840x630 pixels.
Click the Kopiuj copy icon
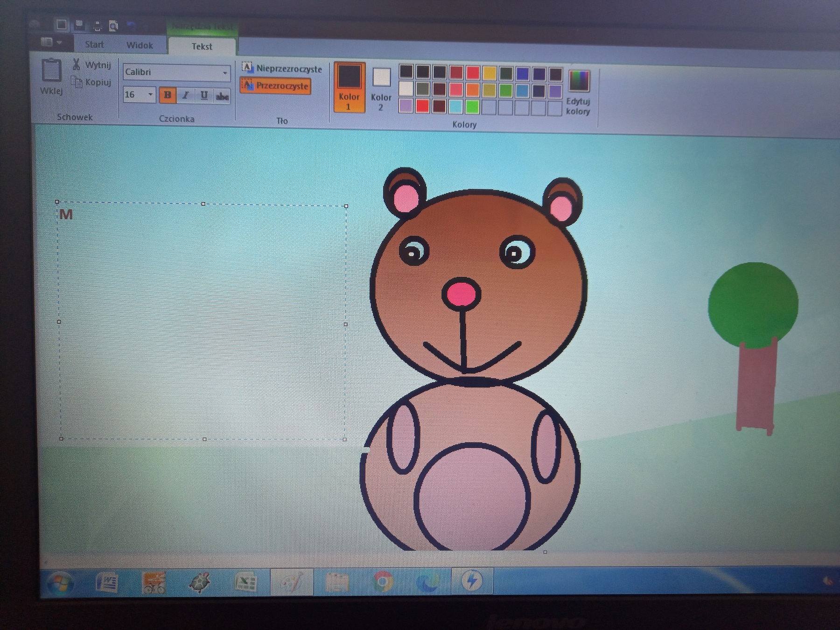click(77, 82)
